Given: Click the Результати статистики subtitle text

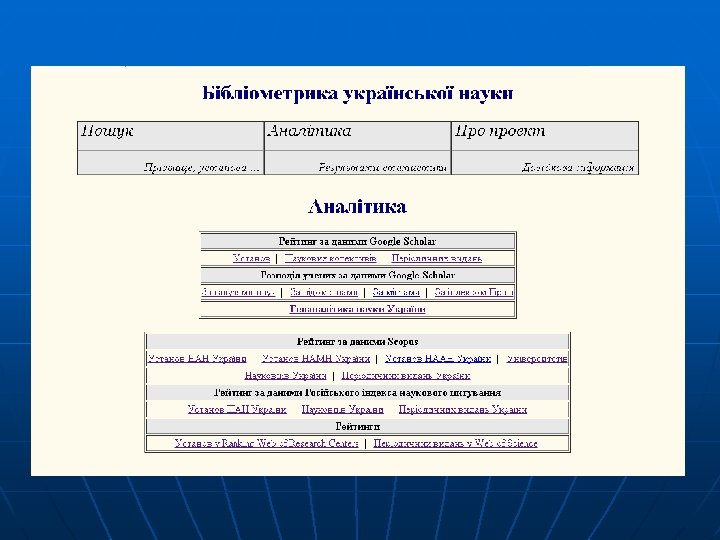Looking at the screenshot, I should click(382, 168).
